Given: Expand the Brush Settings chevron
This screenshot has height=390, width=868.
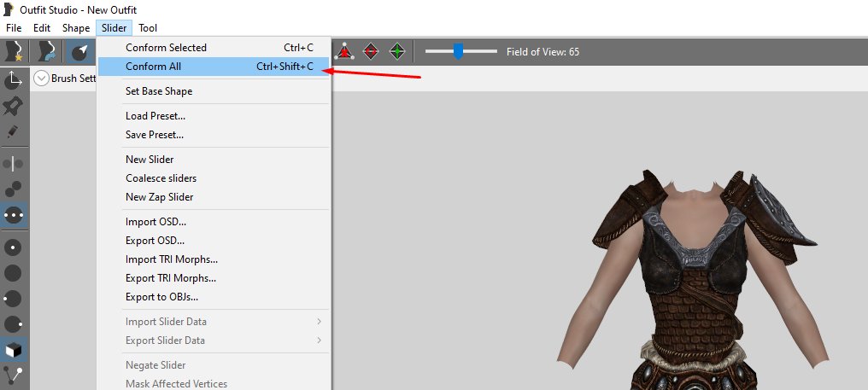Looking at the screenshot, I should [x=41, y=79].
